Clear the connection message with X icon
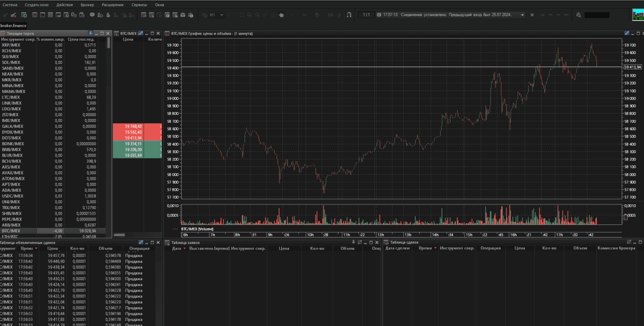This screenshot has width=644, height=326. pos(532,15)
